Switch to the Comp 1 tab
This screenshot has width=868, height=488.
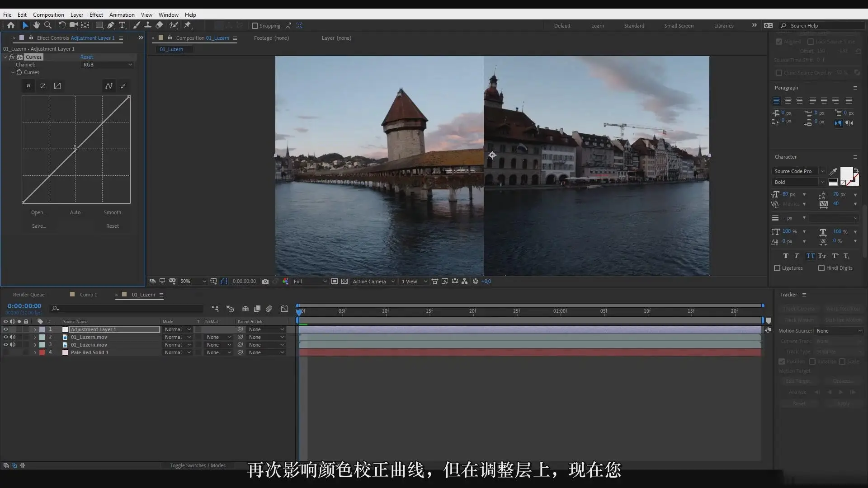click(x=89, y=295)
